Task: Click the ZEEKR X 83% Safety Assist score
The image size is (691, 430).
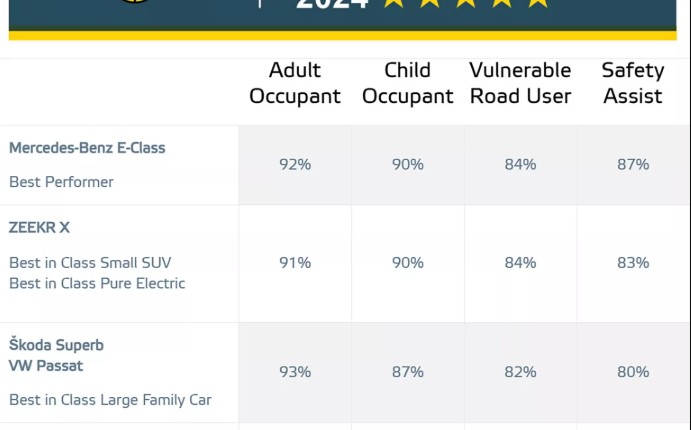Action: (632, 263)
